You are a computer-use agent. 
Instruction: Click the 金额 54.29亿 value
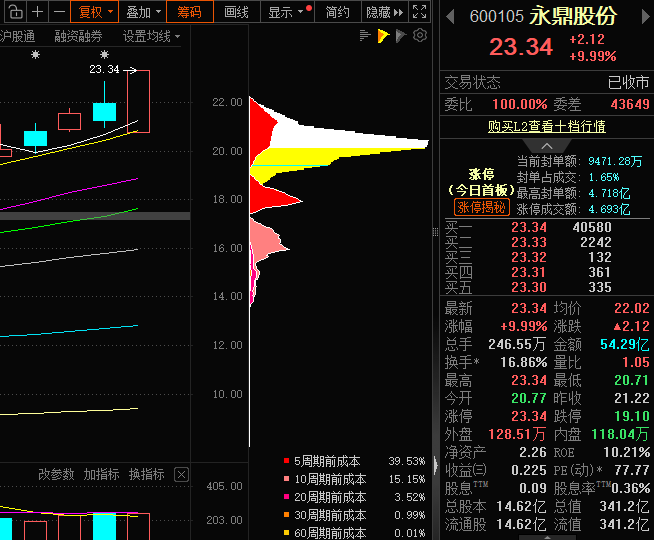pos(624,344)
